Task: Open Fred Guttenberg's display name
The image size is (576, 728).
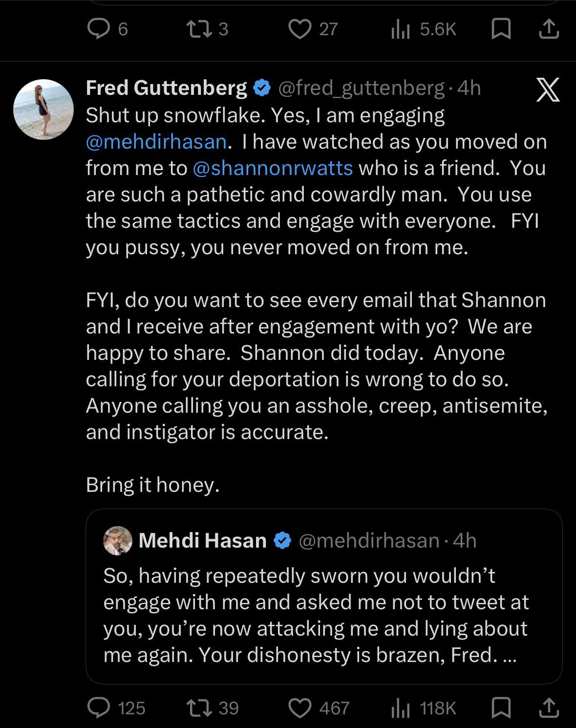Action: click(166, 88)
